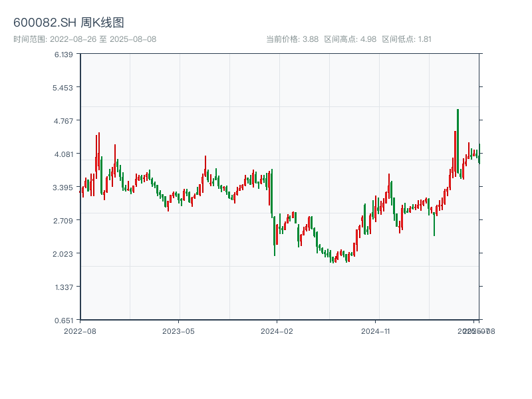Click the tallest green candle near 4.98 peak
Screen dimensions: 532x399
[x=458, y=143]
